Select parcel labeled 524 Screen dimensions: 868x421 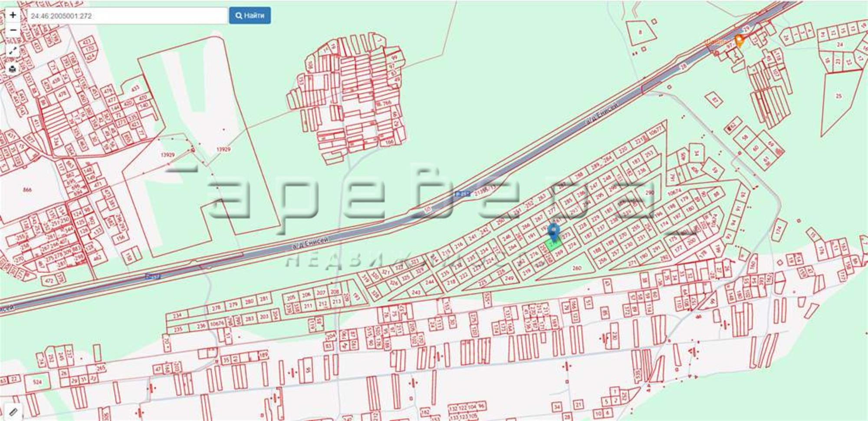[37, 382]
